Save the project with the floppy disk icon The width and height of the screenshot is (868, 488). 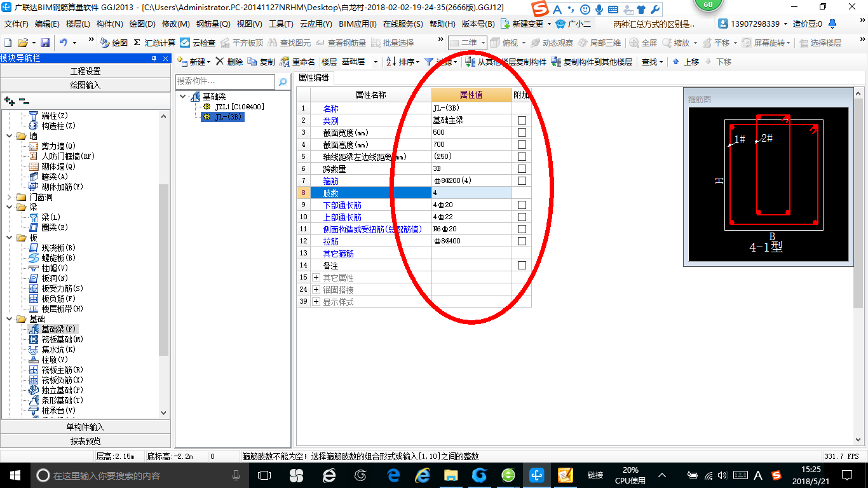coord(45,43)
